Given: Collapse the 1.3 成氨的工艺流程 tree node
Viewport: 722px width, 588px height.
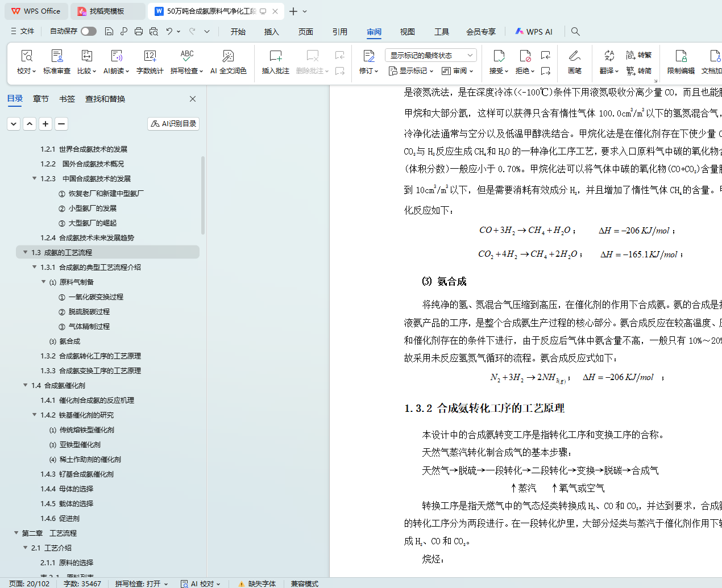Looking at the screenshot, I should pos(25,252).
